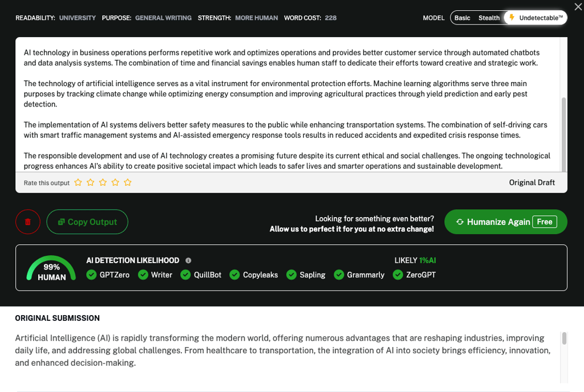
Task: Click the 'LIKELY 1%AI' result text
Action: tap(415, 260)
